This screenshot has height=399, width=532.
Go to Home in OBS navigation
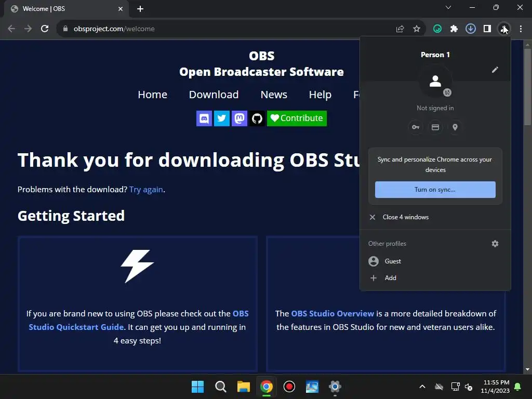point(152,95)
